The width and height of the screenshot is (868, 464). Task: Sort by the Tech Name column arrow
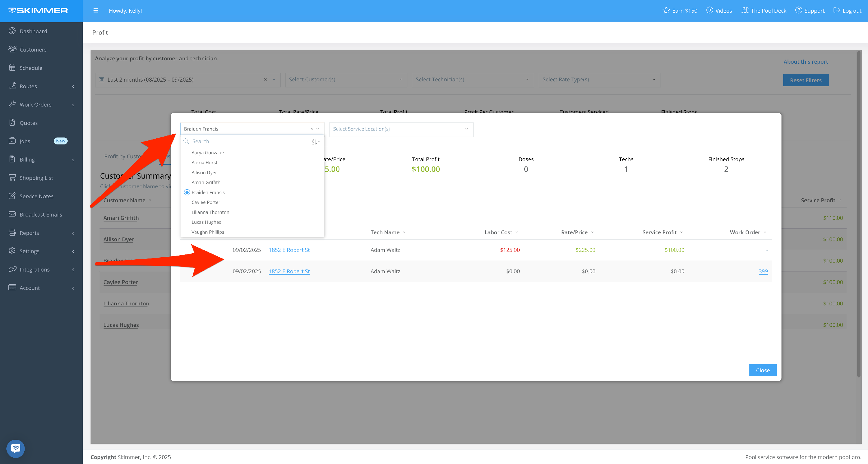tap(404, 232)
